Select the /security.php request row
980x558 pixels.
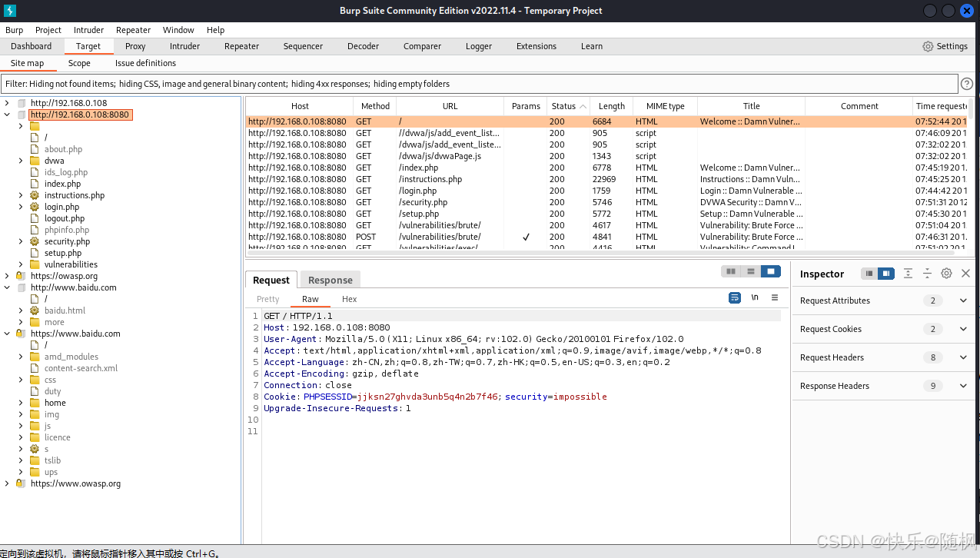[608, 202]
